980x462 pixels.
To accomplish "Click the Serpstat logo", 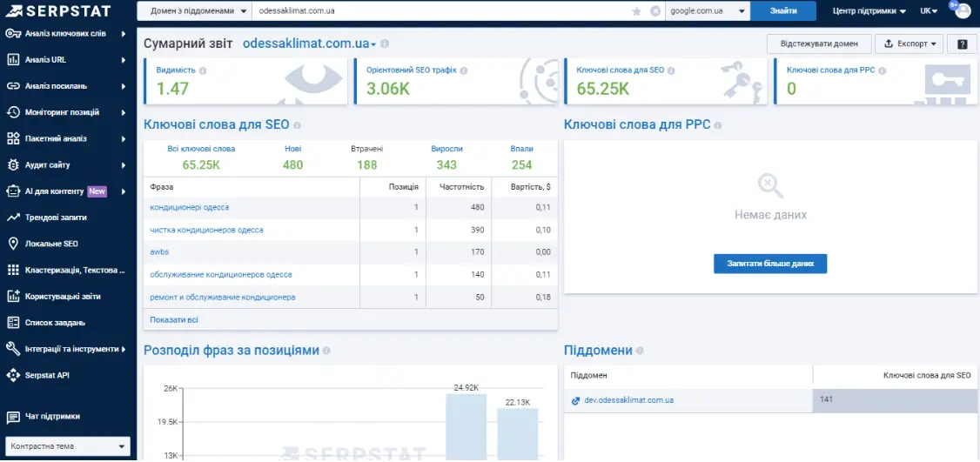I will tap(58, 10).
